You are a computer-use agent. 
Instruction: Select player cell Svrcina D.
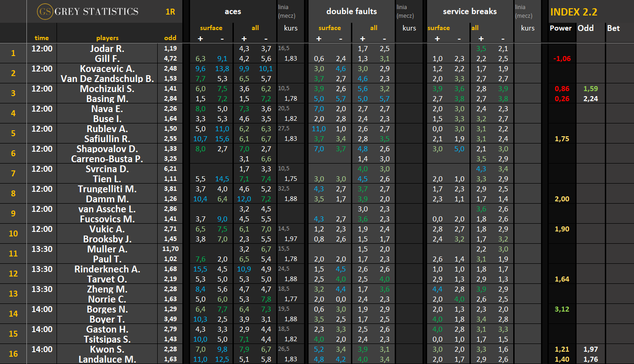tap(107, 169)
